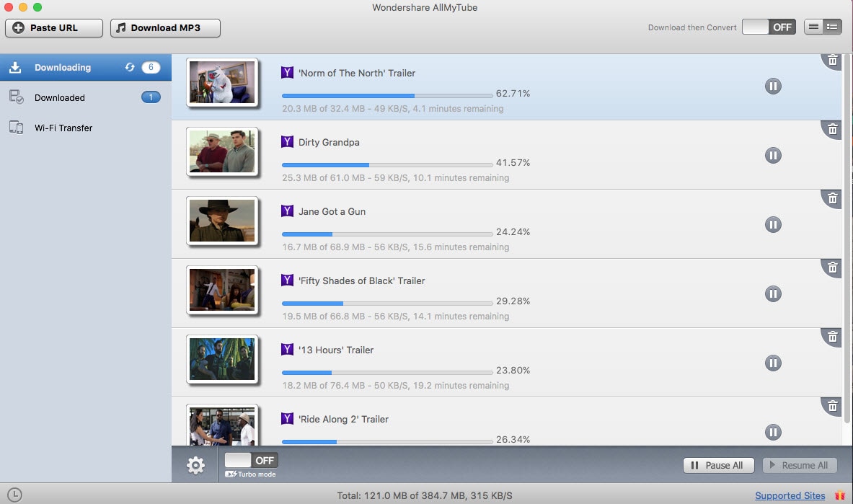Click the Yahoo icon beside 'Fifty Shades of Black'
Viewport: 853px width, 504px height.
[287, 280]
